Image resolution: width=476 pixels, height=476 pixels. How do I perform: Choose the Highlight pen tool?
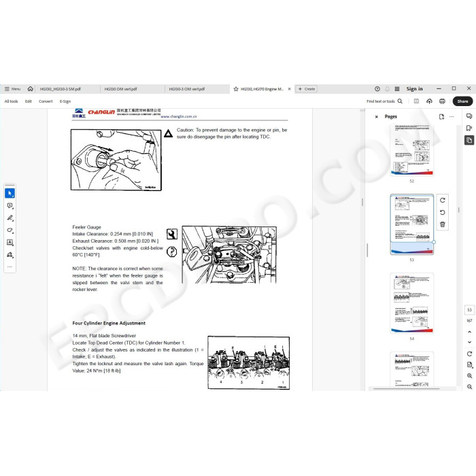(x=10, y=218)
